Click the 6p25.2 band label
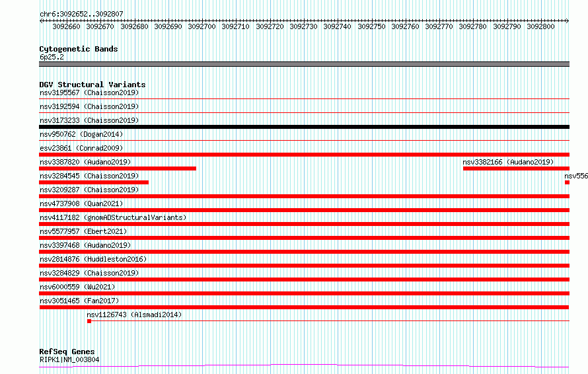The width and height of the screenshot is (588, 374). point(52,57)
